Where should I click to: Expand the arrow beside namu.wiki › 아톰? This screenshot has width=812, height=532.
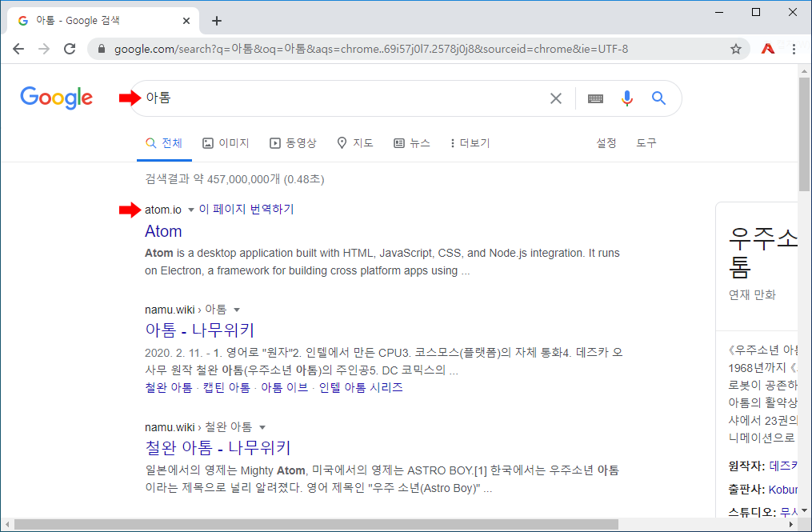tap(237, 310)
